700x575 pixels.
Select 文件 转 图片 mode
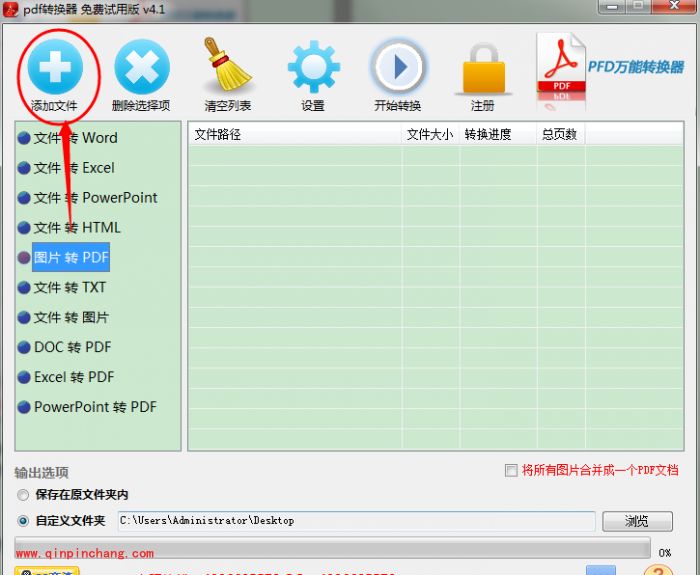coord(63,317)
